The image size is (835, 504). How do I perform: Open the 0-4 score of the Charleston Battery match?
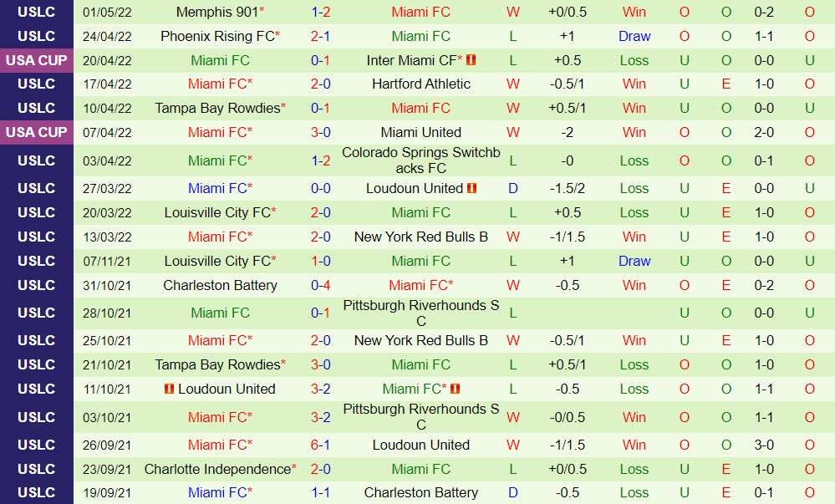[x=320, y=285]
